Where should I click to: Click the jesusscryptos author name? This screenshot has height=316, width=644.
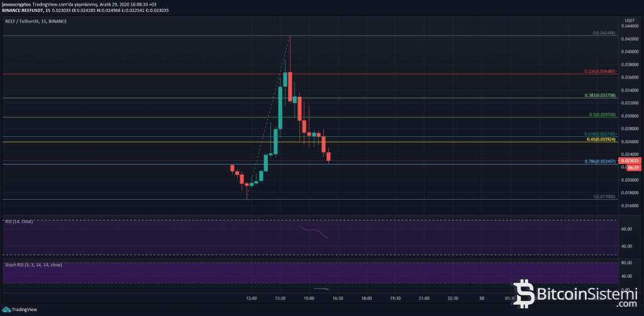click(19, 4)
